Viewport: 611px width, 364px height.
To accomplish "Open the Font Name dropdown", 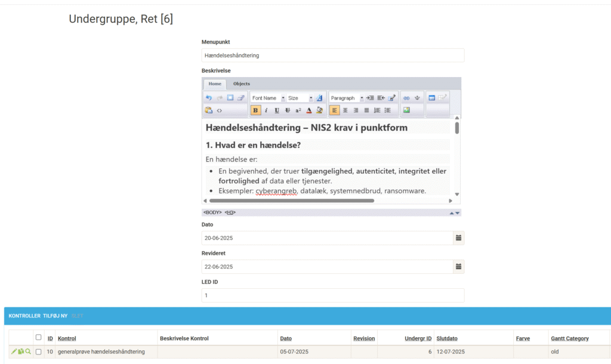I will [267, 98].
